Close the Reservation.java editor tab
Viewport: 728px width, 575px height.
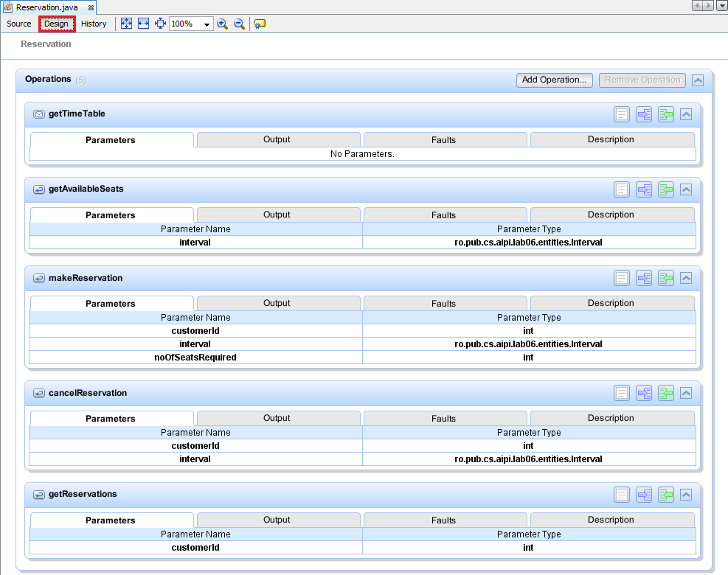pyautogui.click(x=91, y=7)
